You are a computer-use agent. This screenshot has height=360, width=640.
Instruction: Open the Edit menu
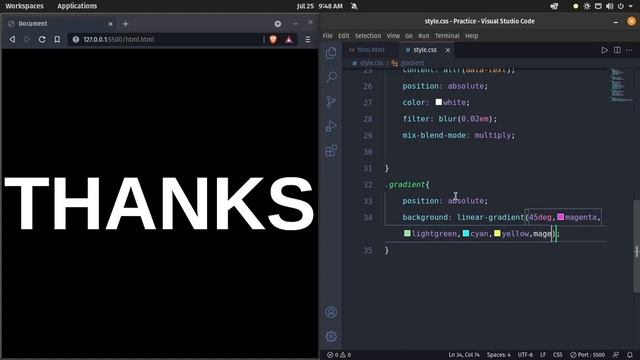(344, 36)
